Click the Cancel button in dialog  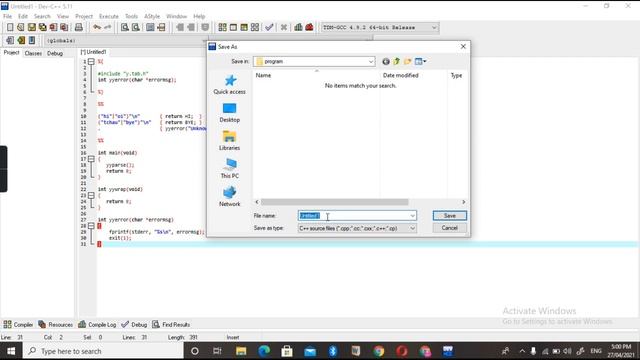[x=450, y=228]
